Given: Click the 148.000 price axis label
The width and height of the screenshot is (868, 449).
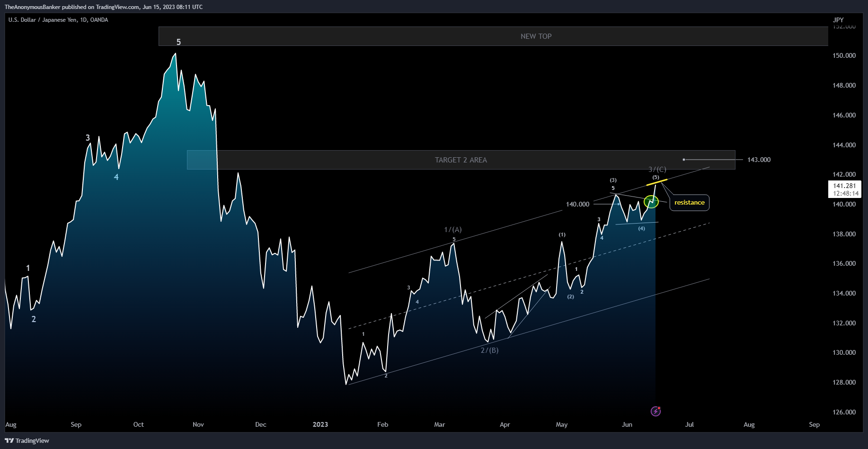Looking at the screenshot, I should (x=844, y=85).
